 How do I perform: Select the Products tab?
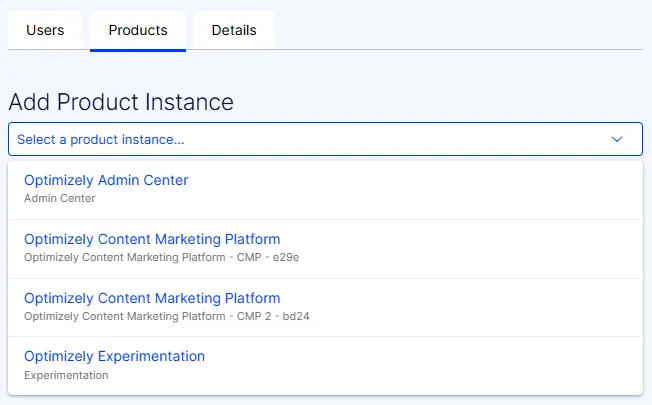pyautogui.click(x=138, y=30)
